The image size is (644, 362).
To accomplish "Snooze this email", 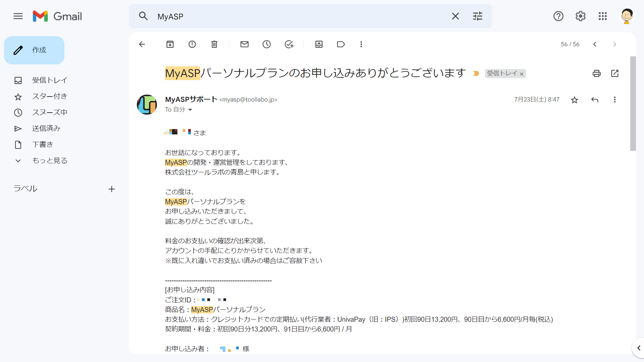I will pyautogui.click(x=267, y=44).
